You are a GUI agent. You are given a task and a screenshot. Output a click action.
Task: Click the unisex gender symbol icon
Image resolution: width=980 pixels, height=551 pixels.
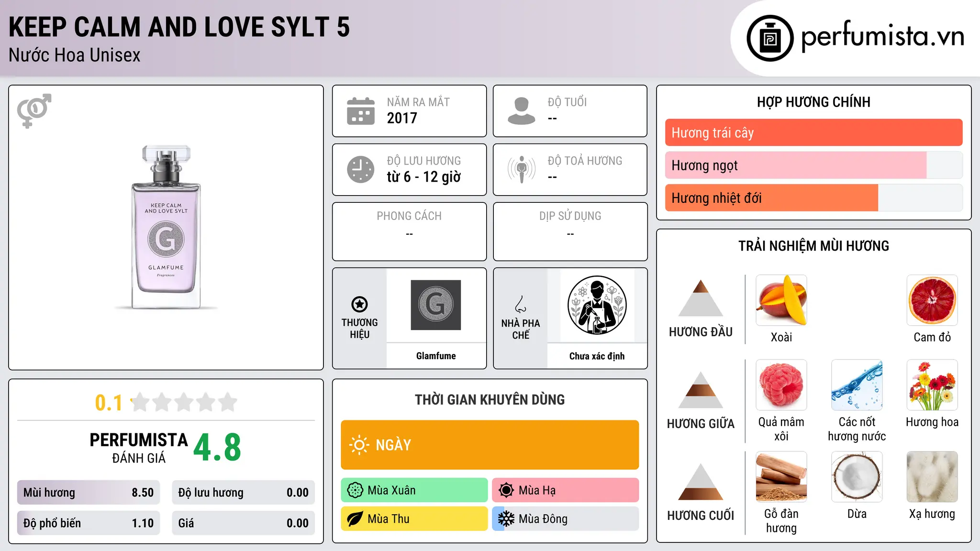pyautogui.click(x=34, y=110)
